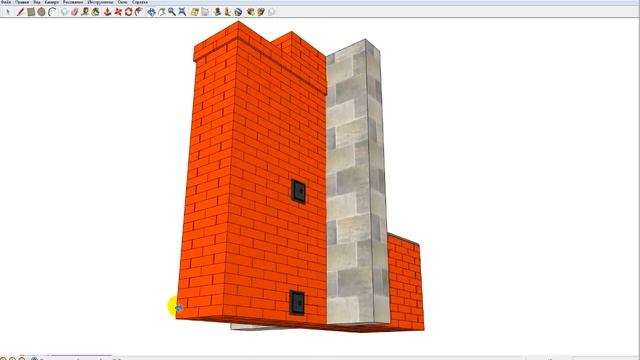The height and width of the screenshot is (360, 640).
Task: Select the Circle drawing tool
Action: coord(41,12)
